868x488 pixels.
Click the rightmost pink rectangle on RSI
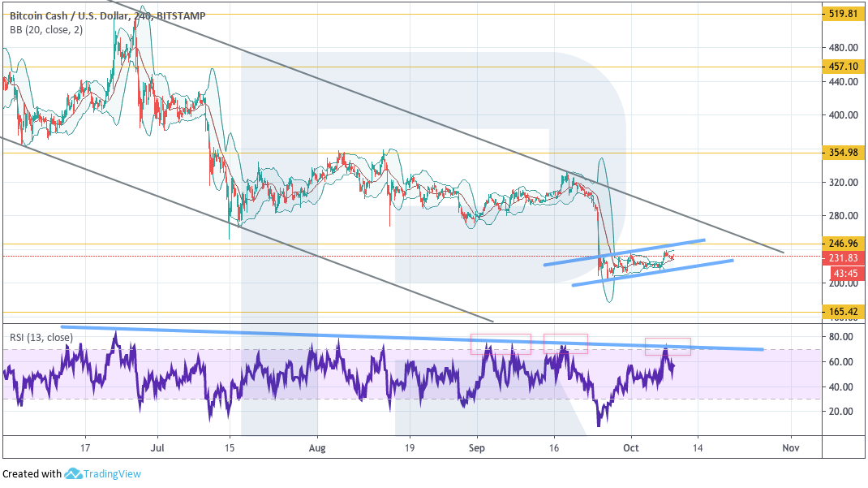[668, 346]
